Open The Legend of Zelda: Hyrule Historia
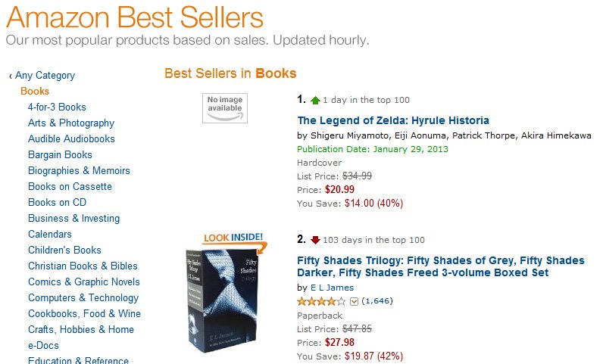The image size is (606, 364). (393, 120)
